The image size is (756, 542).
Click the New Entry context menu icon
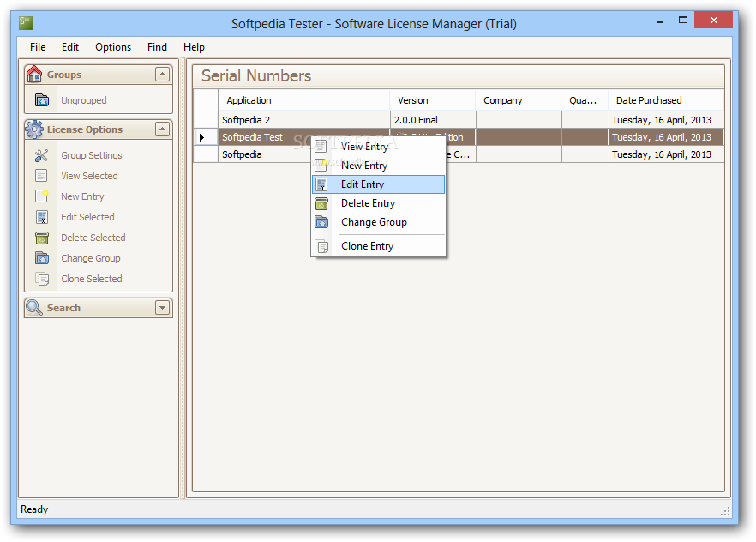[321, 166]
